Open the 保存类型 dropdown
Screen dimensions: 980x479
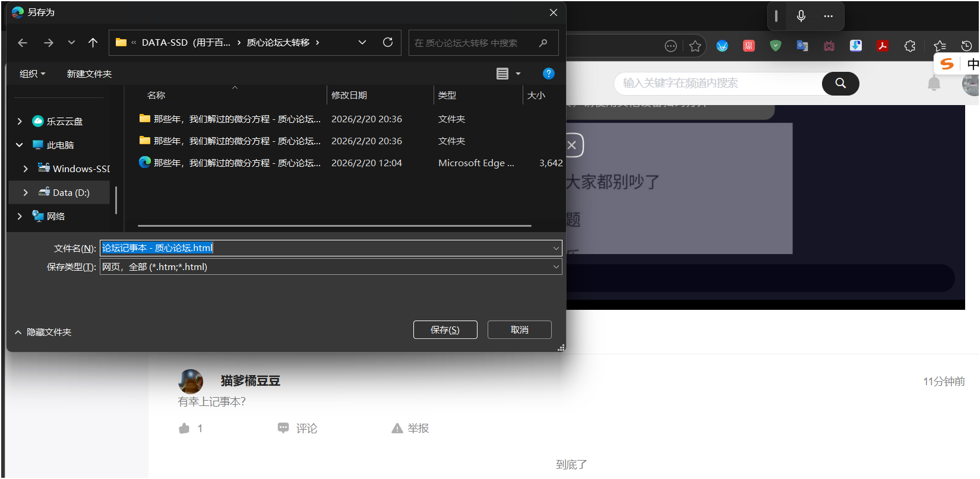[x=331, y=267]
